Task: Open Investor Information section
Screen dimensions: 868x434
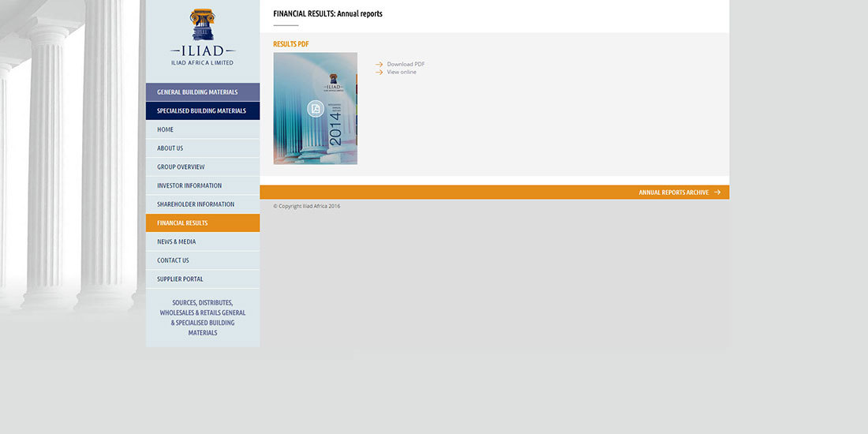Action: click(x=189, y=185)
